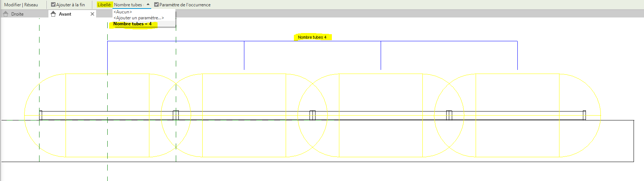
Task: Click the house icon on the Avant tab
Action: point(53,14)
